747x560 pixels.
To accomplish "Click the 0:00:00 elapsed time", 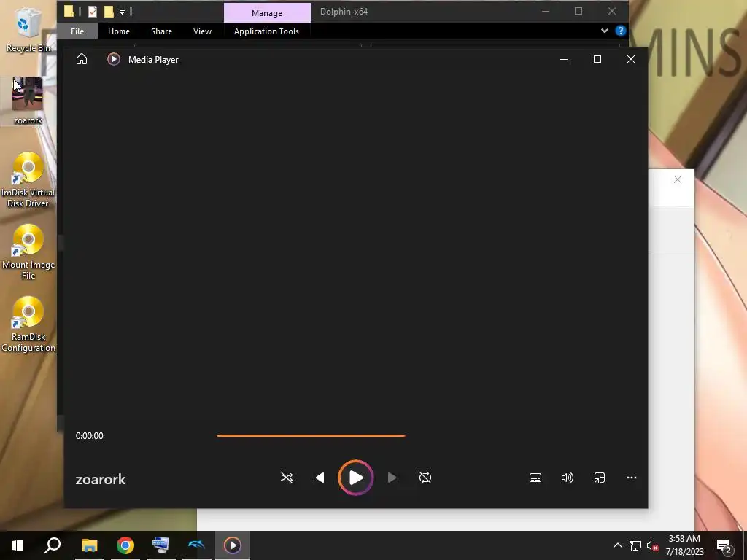I will coord(89,436).
